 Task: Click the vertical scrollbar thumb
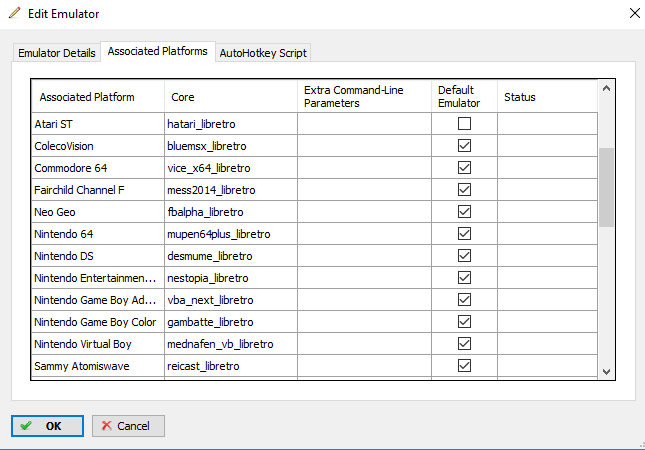click(606, 187)
